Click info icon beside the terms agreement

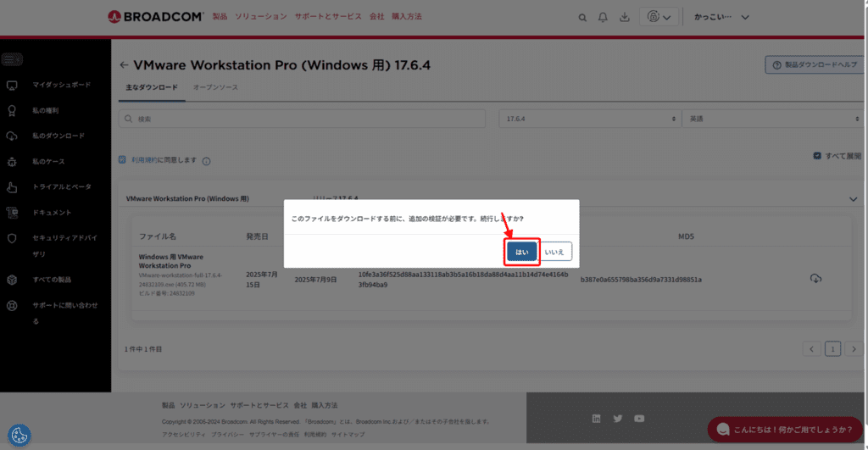click(x=207, y=161)
